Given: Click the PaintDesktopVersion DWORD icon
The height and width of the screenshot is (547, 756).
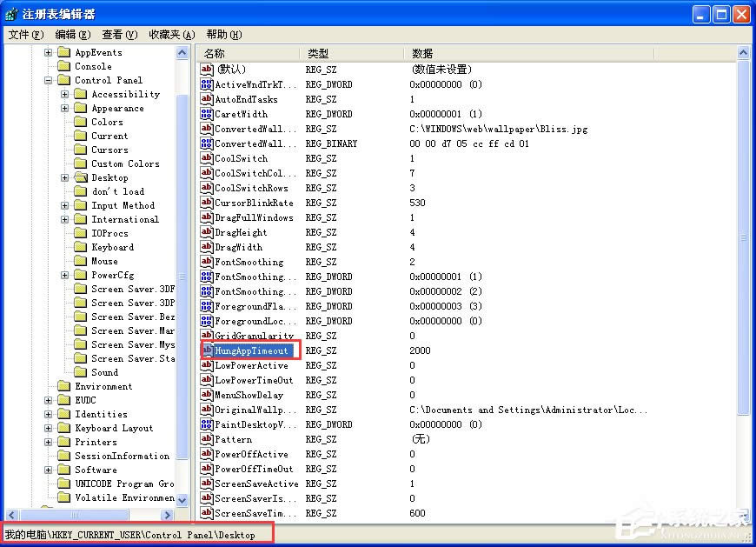Looking at the screenshot, I should pos(207,424).
